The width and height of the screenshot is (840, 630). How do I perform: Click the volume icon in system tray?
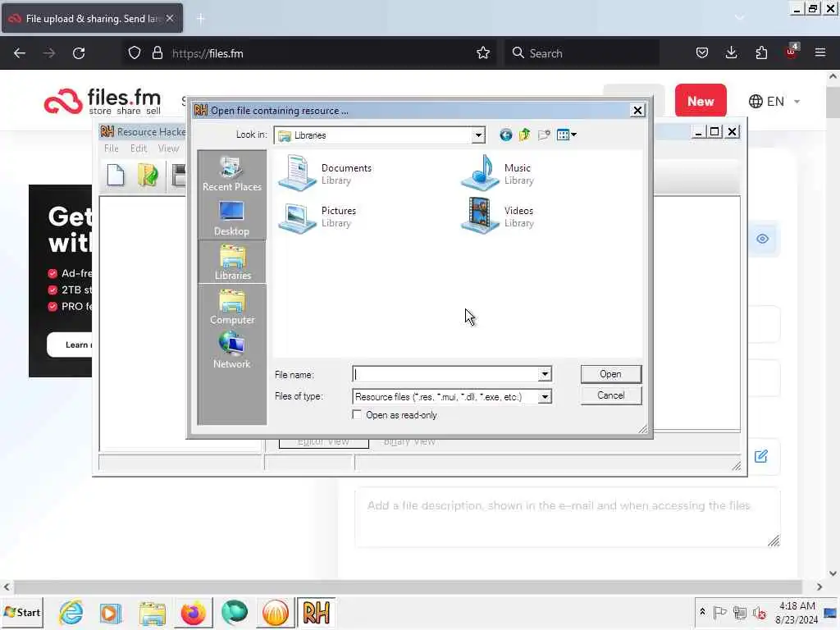point(759,612)
